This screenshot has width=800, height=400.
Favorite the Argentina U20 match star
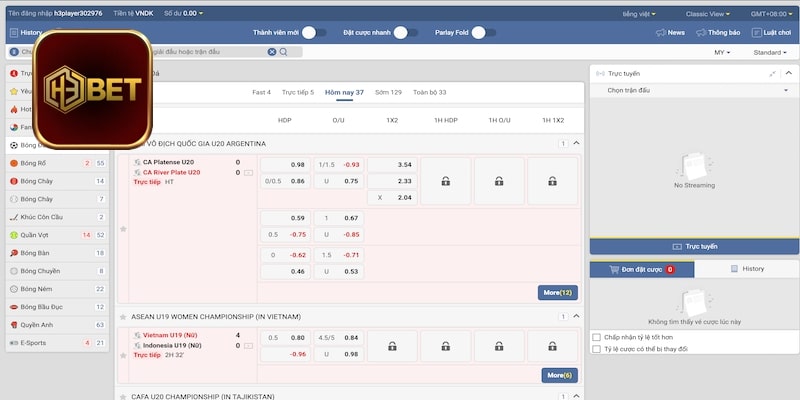[x=123, y=229]
